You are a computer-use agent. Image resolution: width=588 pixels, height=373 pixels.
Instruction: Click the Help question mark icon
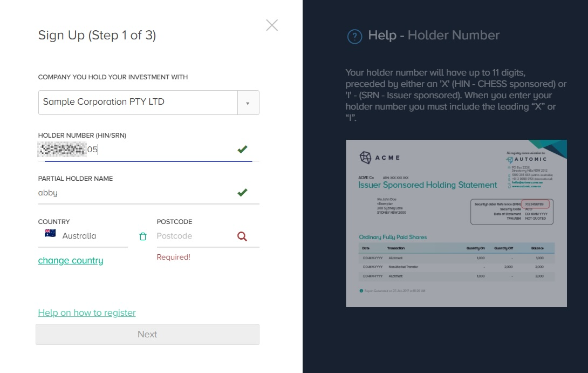point(354,36)
